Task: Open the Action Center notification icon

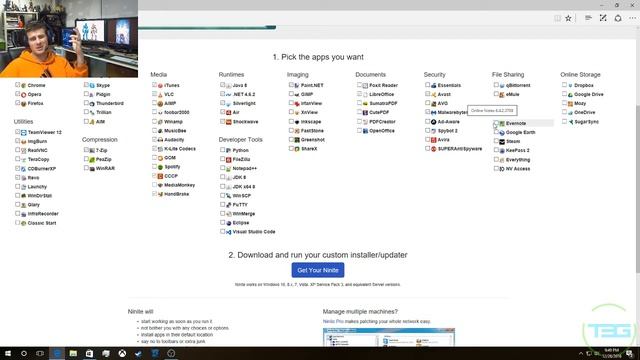Action: pyautogui.click(x=630, y=353)
